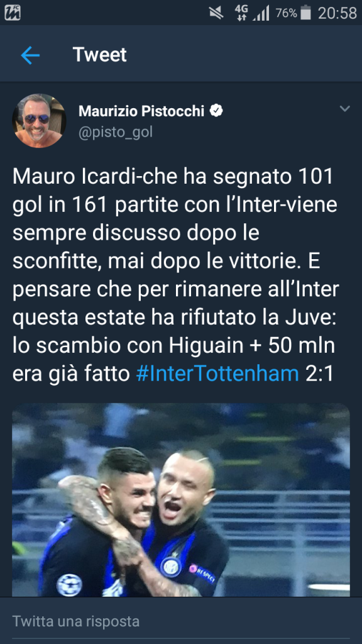Screen dimensions: 362x644
Task: Tap the Inter crest on the jersey
Action: [x=171, y=567]
